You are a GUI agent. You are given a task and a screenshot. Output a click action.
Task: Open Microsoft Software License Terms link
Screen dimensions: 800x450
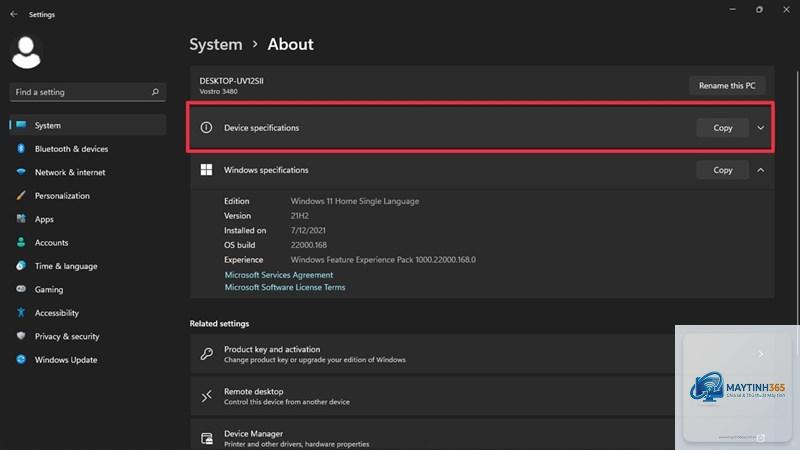285,287
